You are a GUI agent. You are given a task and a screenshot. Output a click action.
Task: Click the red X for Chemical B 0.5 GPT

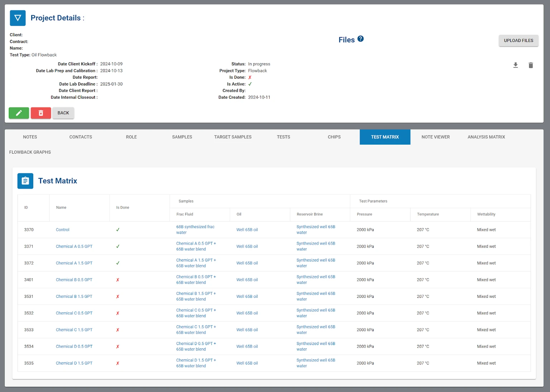coord(118,280)
